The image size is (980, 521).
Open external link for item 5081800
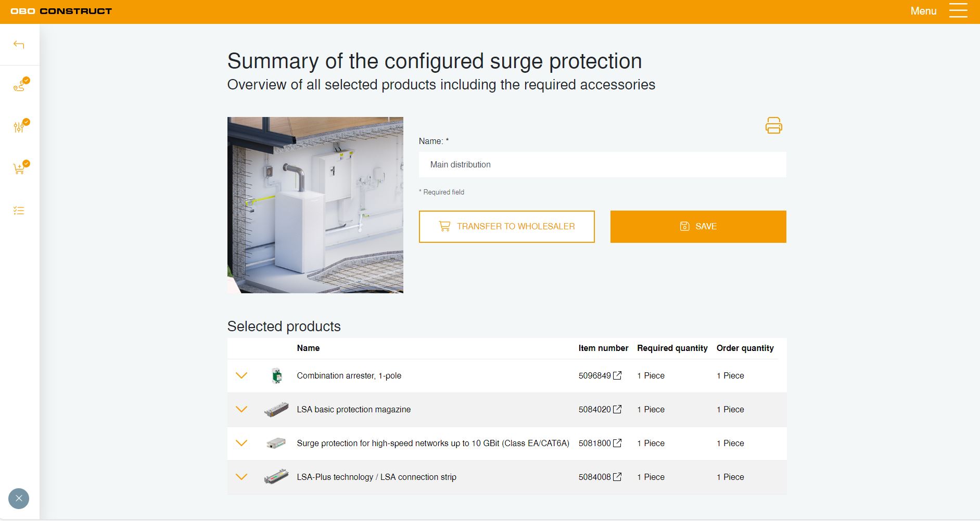[617, 443]
